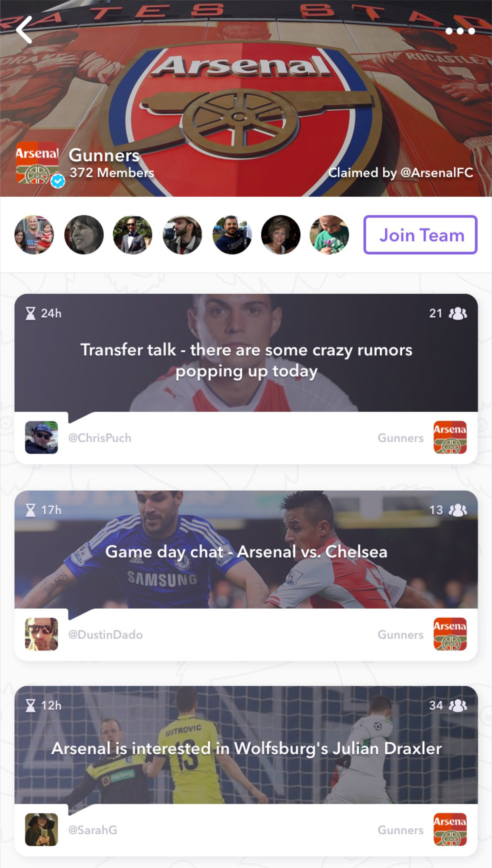Tap the members icon beside 21
Screen dimensions: 492x868
point(458,313)
